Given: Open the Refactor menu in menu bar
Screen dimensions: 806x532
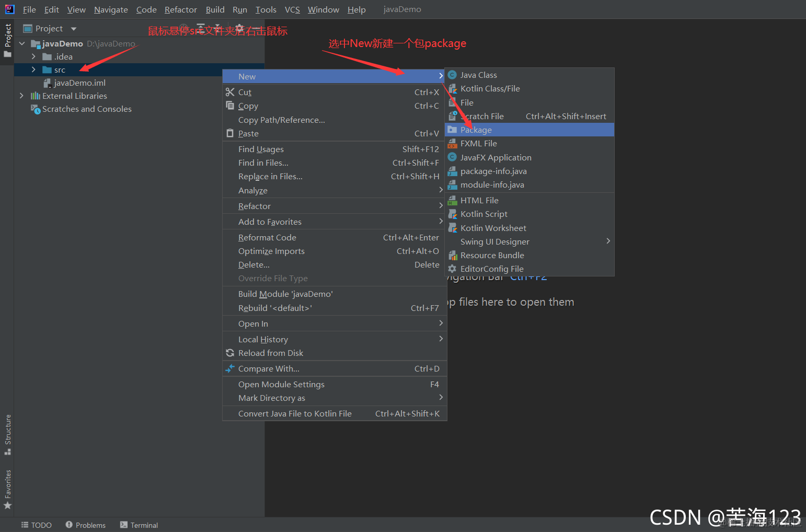Looking at the screenshot, I should [x=181, y=9].
